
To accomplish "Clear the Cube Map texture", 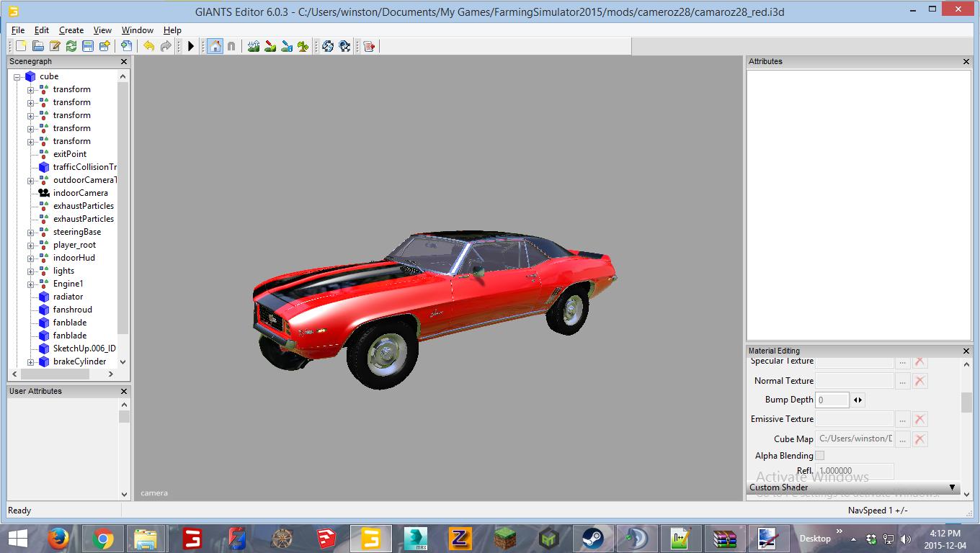I will (920, 439).
